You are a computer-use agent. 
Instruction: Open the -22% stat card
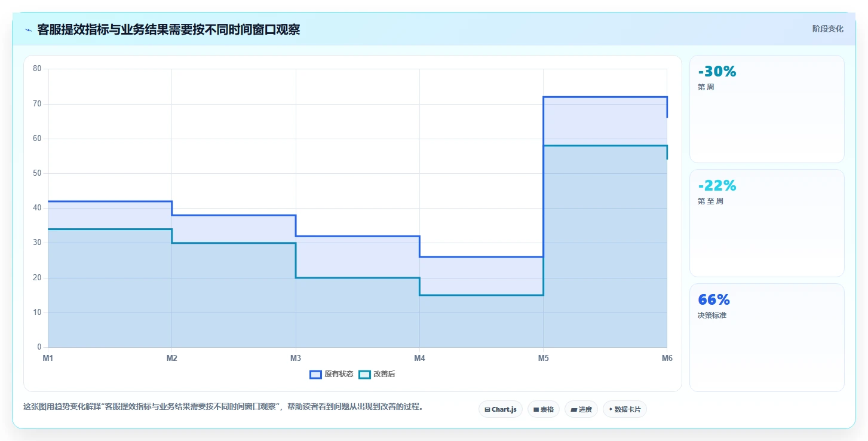(766, 223)
